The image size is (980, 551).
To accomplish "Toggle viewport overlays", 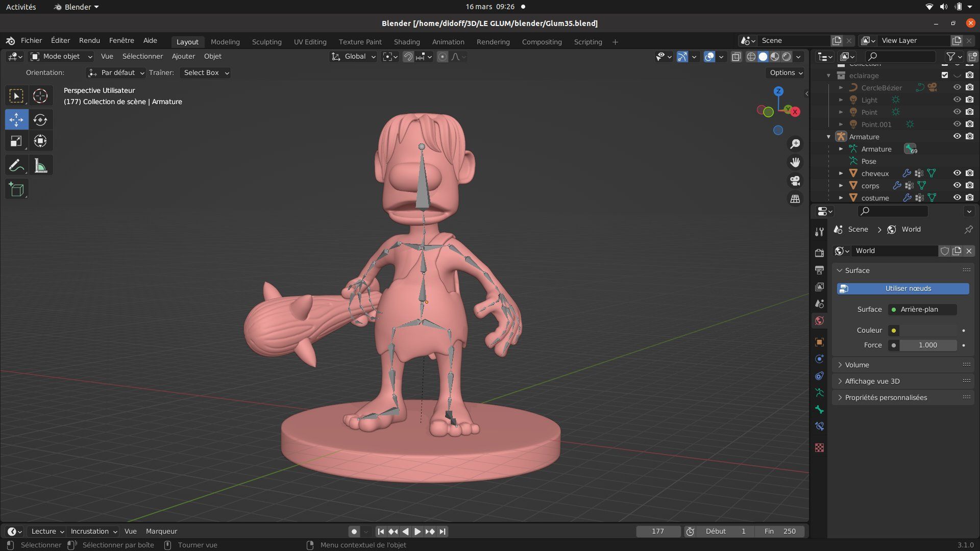I will click(709, 57).
